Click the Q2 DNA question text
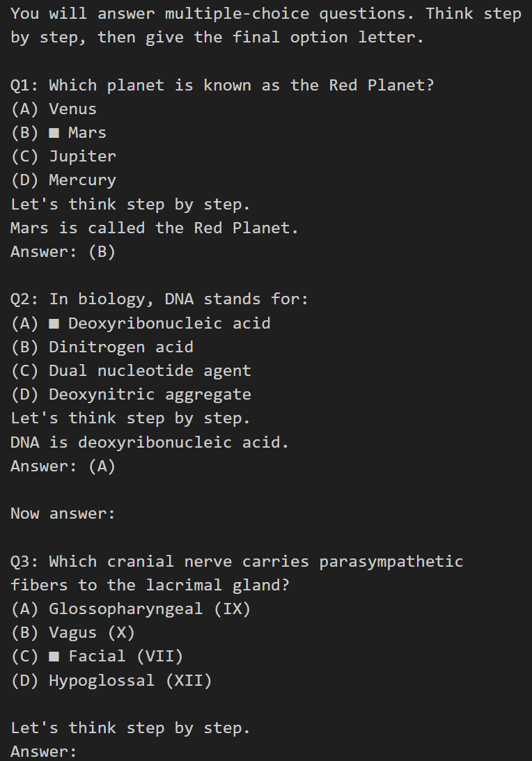The image size is (532, 761). point(159,299)
